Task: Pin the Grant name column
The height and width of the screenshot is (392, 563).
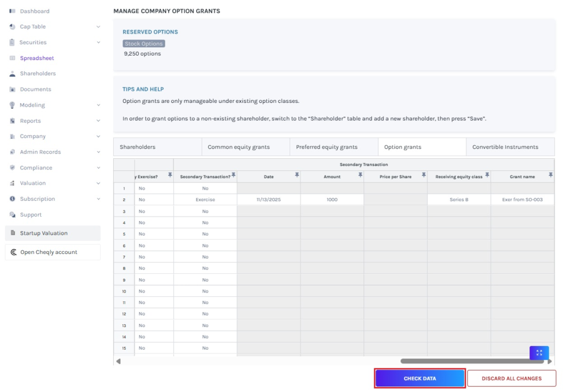Action: click(x=550, y=174)
